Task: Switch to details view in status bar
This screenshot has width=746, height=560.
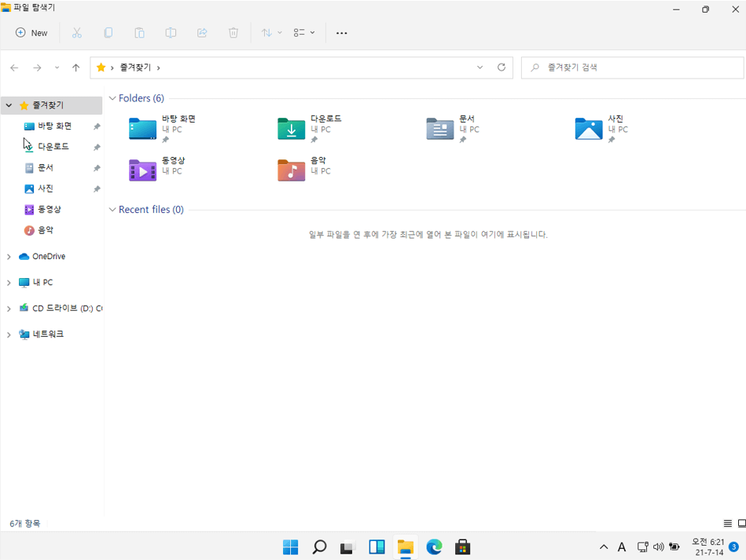Action: click(727, 523)
